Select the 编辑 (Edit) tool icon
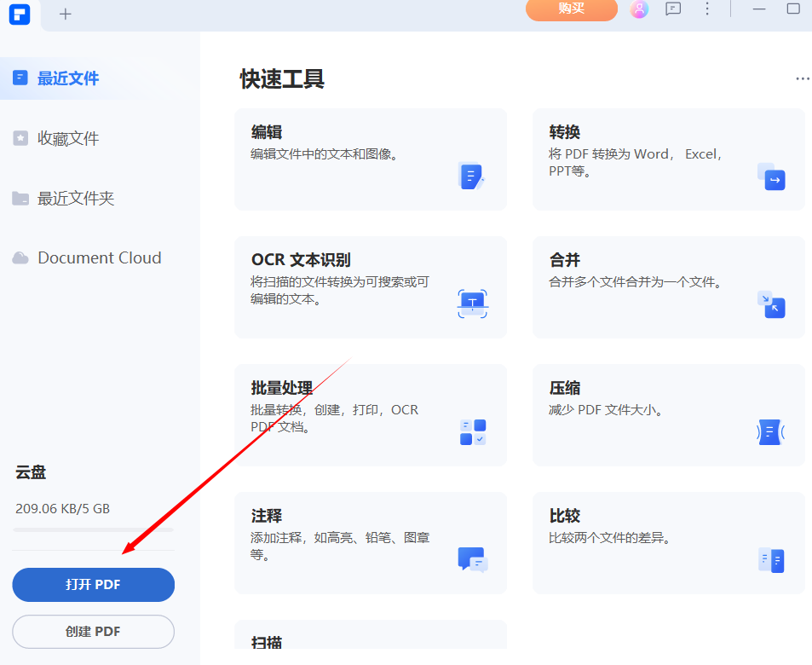 pos(471,176)
